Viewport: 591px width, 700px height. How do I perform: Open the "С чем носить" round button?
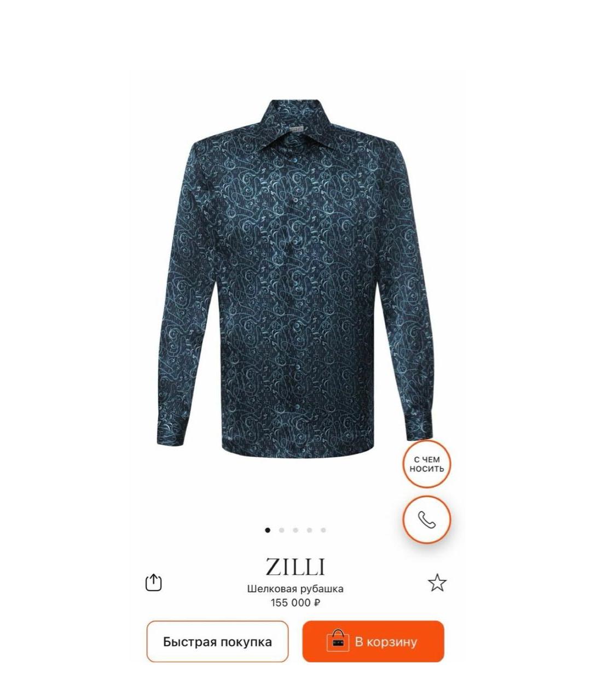click(x=427, y=464)
